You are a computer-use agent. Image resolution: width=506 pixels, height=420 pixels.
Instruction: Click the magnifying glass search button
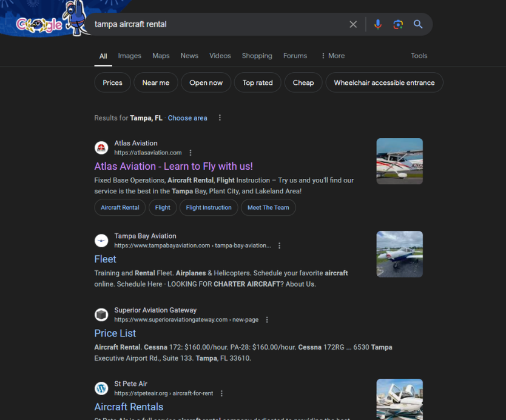(418, 24)
